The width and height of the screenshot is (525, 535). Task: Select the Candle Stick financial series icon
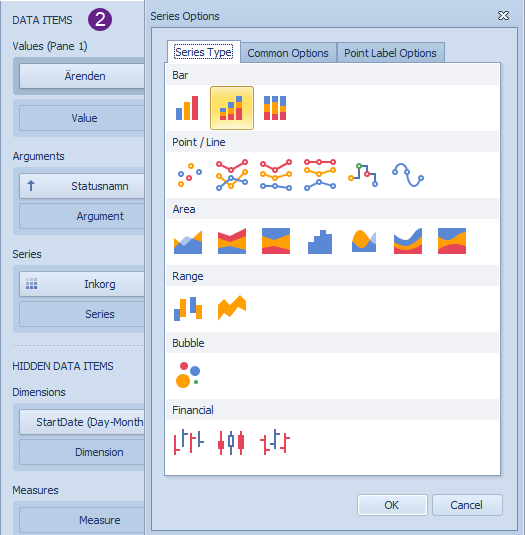coord(231,442)
